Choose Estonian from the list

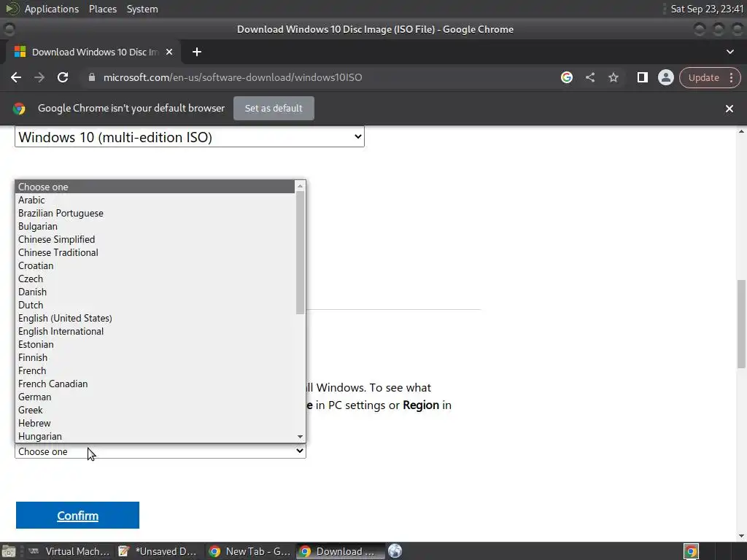coord(155,344)
